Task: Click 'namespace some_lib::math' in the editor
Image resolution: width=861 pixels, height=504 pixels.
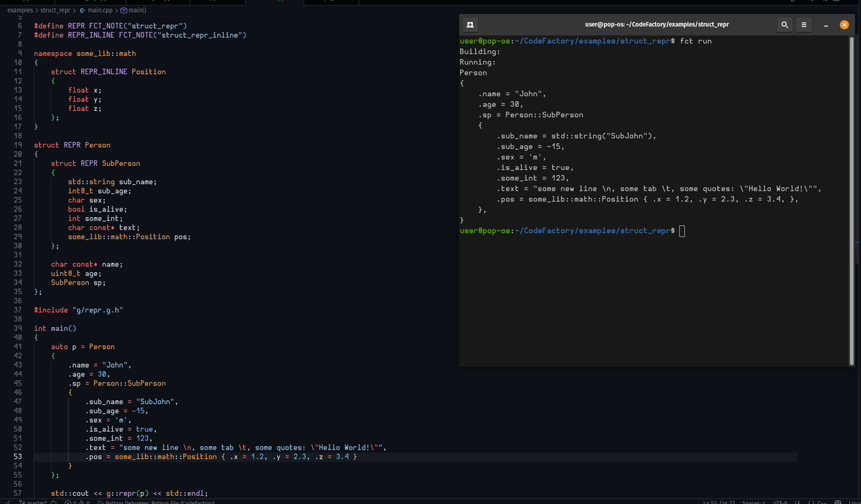Action: tap(85, 53)
